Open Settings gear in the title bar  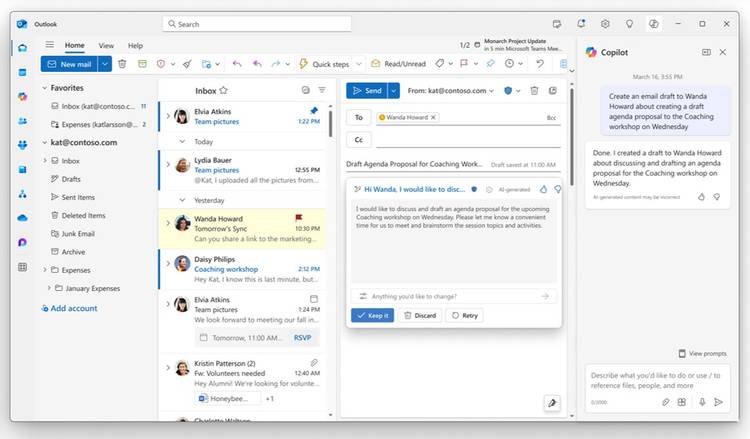[605, 24]
